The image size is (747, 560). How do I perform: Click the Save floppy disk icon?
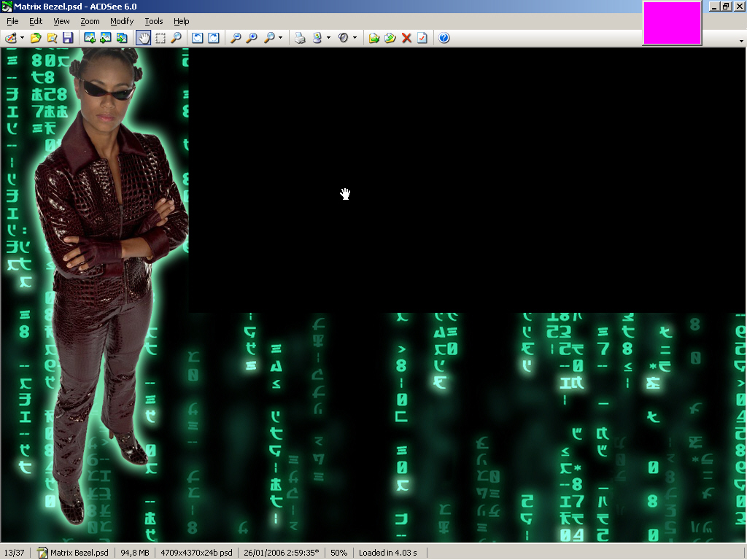pos(68,38)
